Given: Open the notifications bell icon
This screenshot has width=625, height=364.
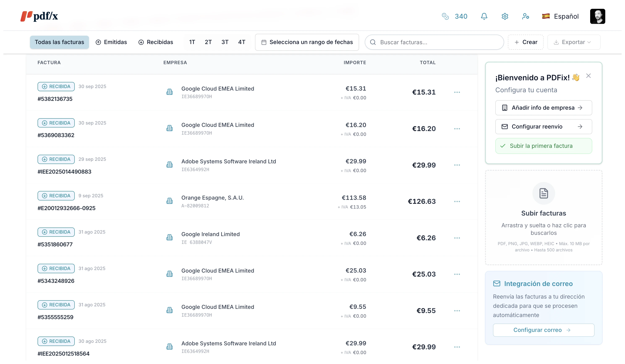Looking at the screenshot, I should coord(484,16).
